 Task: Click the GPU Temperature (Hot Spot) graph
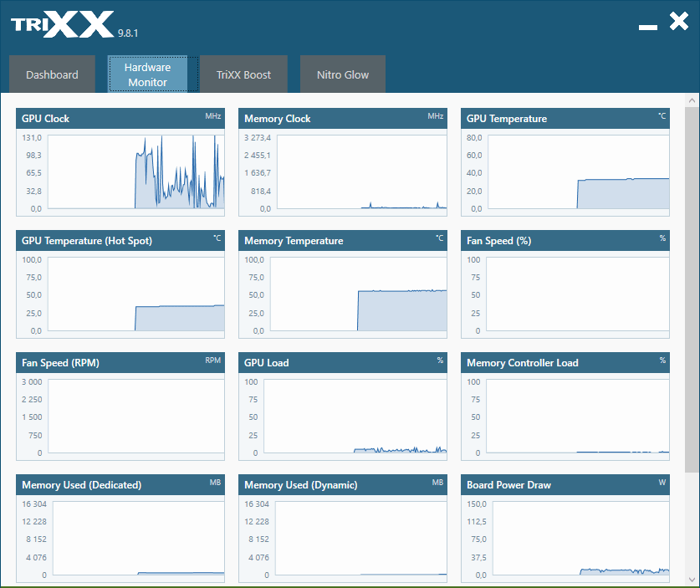135,294
